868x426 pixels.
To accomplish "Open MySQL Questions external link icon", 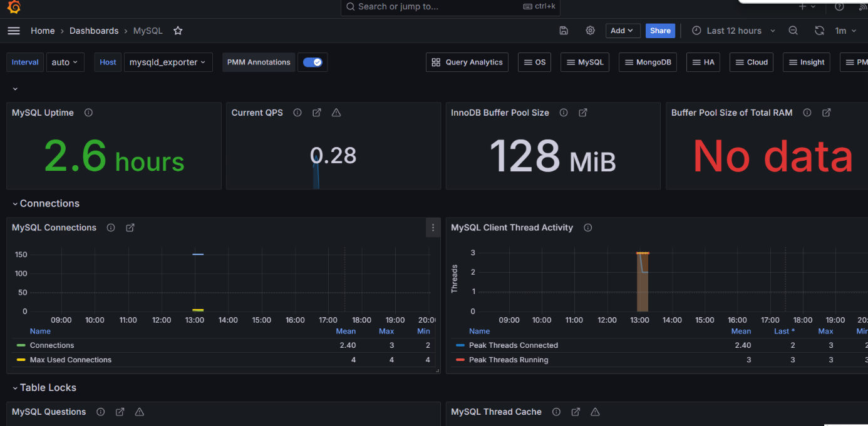I will [120, 412].
